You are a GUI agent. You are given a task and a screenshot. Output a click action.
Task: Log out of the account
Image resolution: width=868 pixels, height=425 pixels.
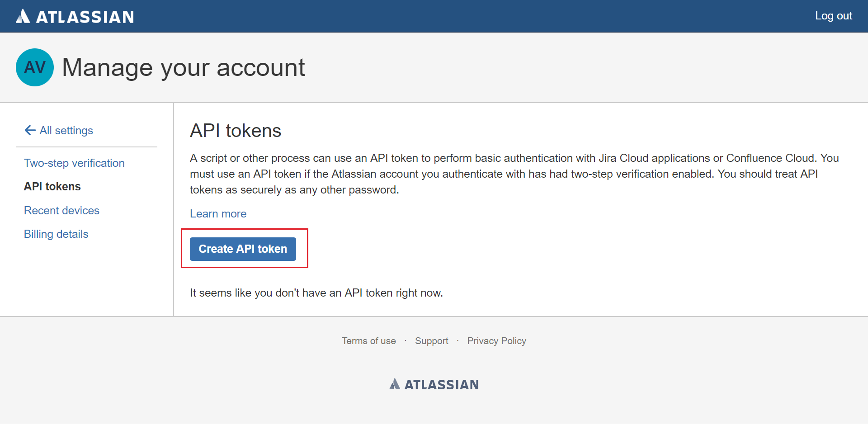pos(833,16)
